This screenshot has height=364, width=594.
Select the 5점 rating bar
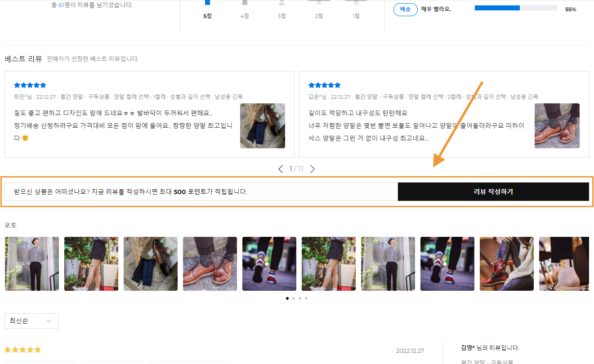tap(207, 3)
